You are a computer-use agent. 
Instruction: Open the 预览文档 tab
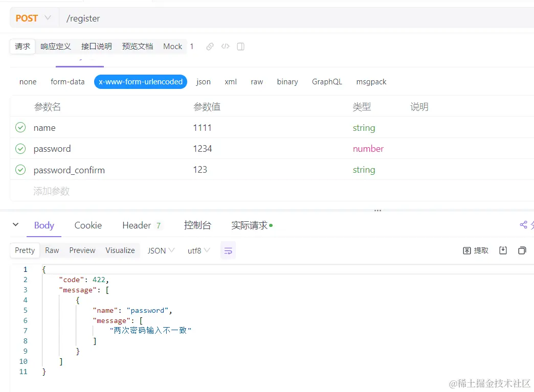click(138, 47)
